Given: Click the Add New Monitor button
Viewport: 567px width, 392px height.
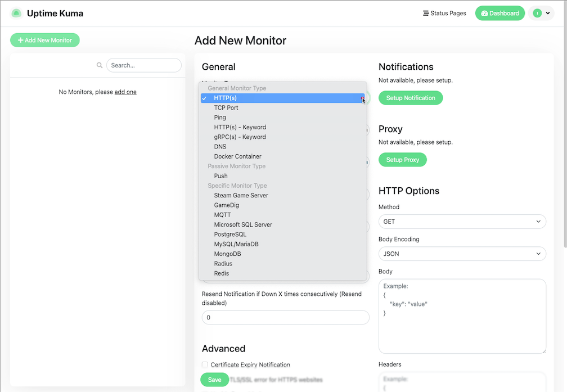Looking at the screenshot, I should (45, 40).
